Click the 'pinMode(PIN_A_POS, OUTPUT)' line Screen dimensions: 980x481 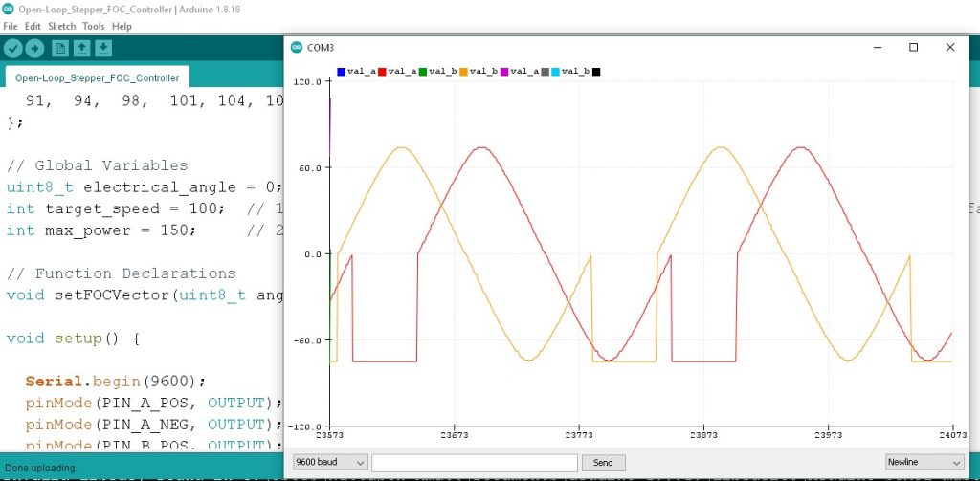tap(154, 403)
